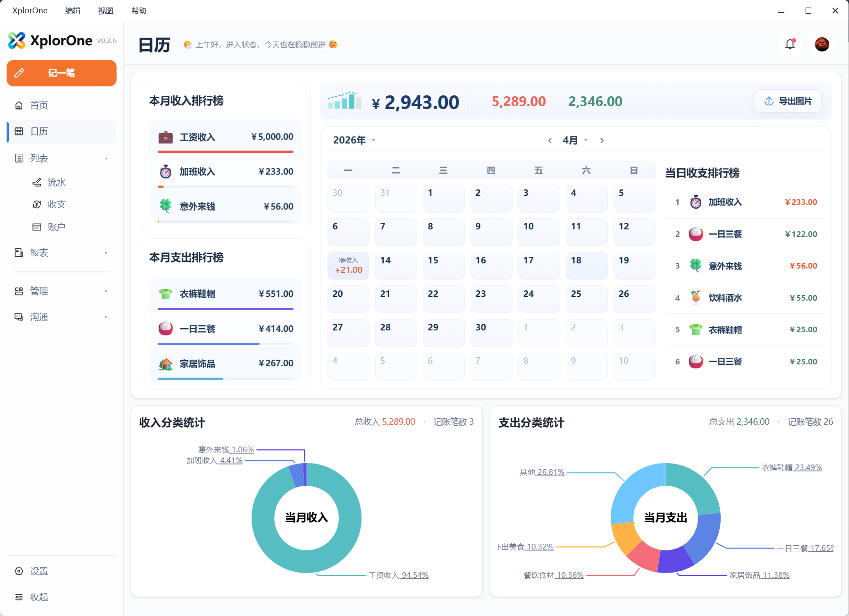Go to next month with right arrow

(x=602, y=140)
